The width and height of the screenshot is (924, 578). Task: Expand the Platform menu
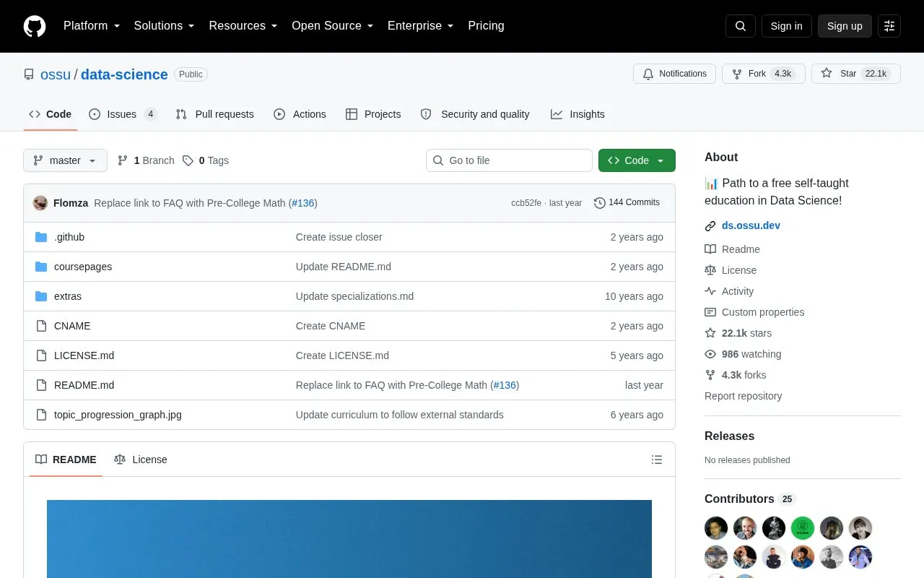92,26
